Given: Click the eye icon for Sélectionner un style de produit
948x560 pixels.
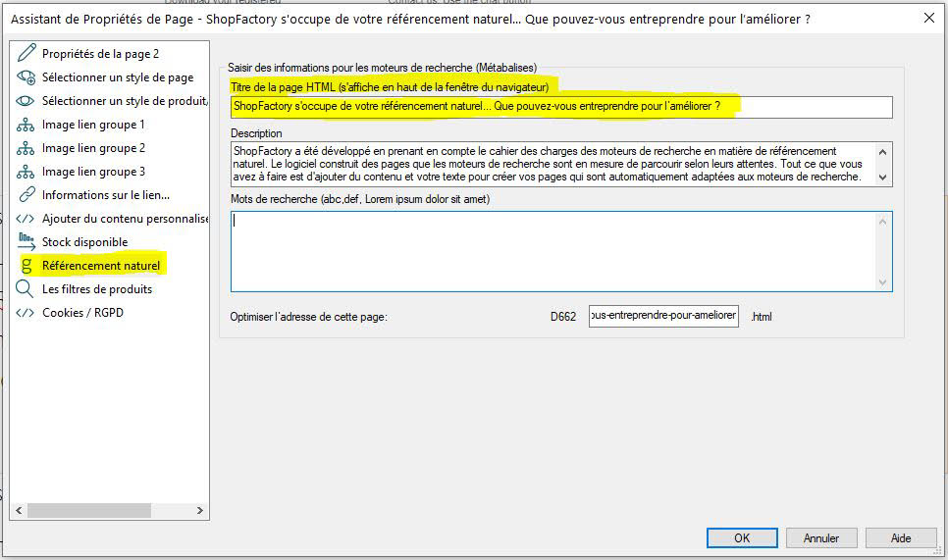Looking at the screenshot, I should [26, 101].
